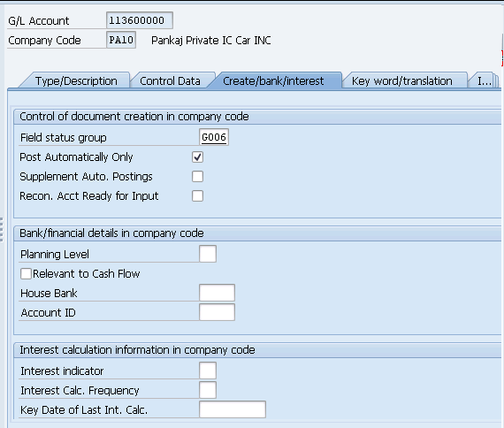
Task: Click the 'Field status group' label
Action: click(x=64, y=138)
